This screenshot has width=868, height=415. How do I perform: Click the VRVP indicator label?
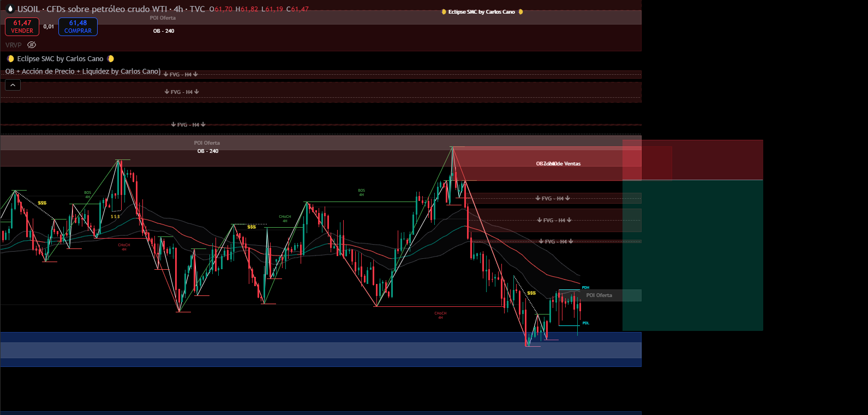coord(14,45)
